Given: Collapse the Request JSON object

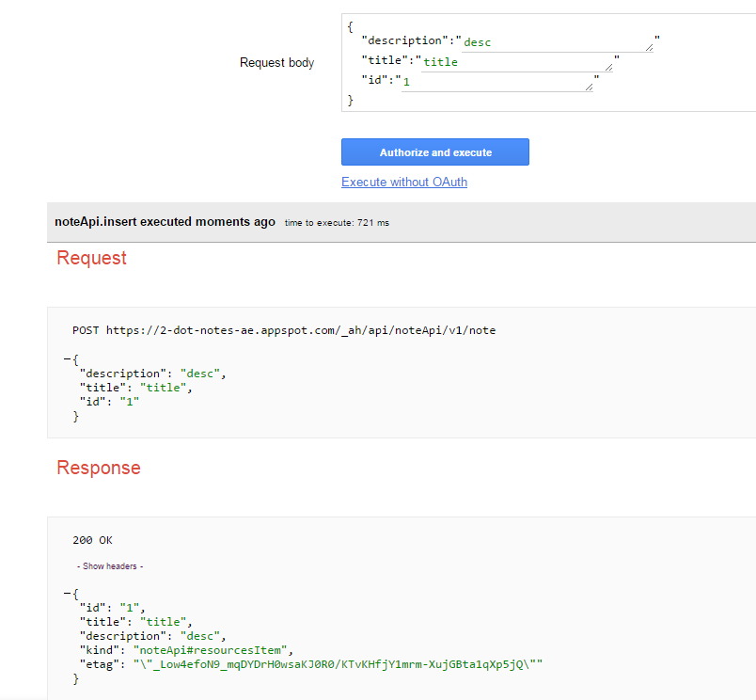Looking at the screenshot, I should pyautogui.click(x=67, y=358).
